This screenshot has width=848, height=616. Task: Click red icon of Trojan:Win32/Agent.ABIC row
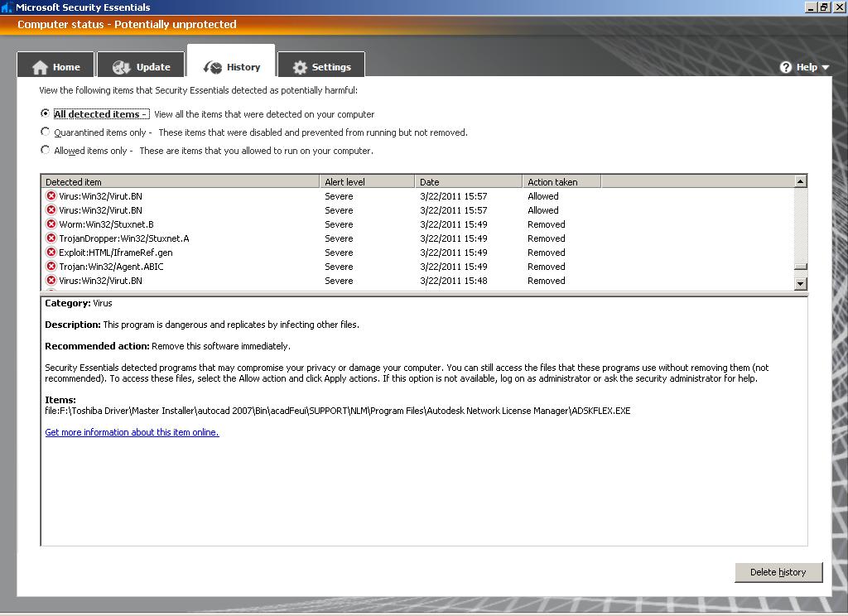tap(51, 266)
